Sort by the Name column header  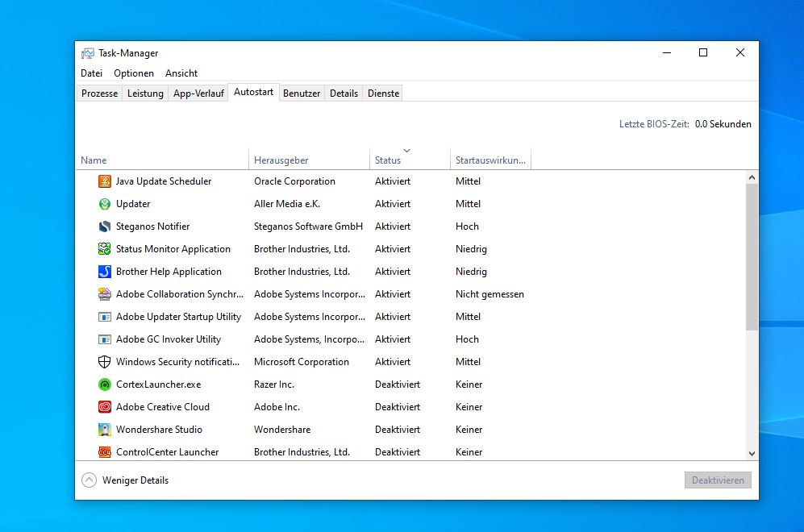point(162,160)
